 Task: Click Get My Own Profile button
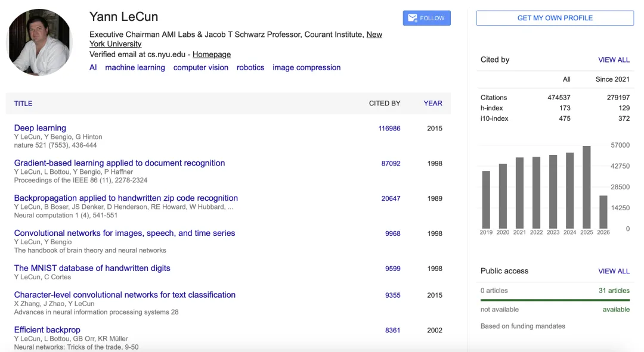pos(555,18)
